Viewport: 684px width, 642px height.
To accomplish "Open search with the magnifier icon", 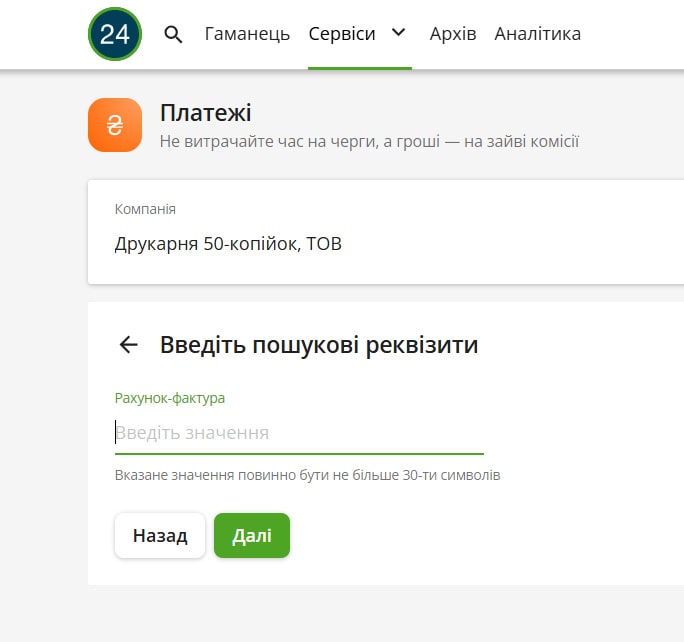I will [x=173, y=35].
